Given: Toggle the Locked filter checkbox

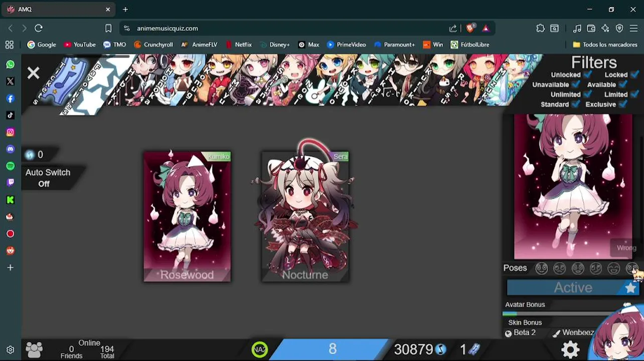Looking at the screenshot, I should (635, 74).
